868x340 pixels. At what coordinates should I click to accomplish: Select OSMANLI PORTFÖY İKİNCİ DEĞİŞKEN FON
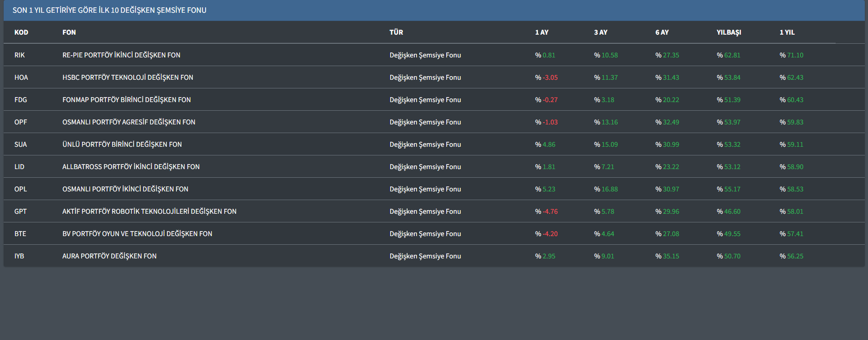[125, 189]
